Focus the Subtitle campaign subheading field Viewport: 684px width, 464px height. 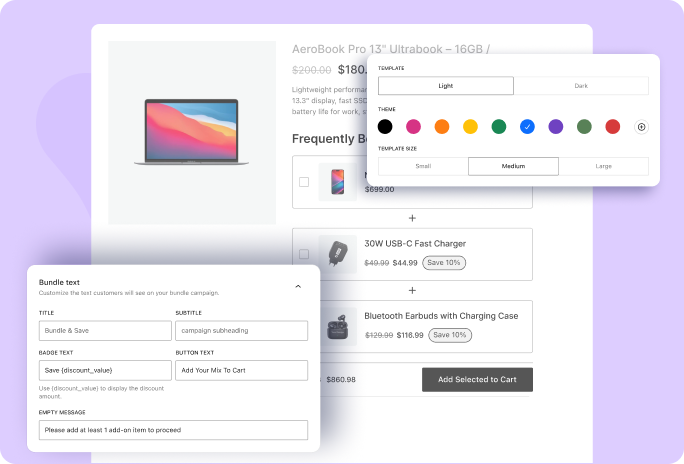[242, 331]
